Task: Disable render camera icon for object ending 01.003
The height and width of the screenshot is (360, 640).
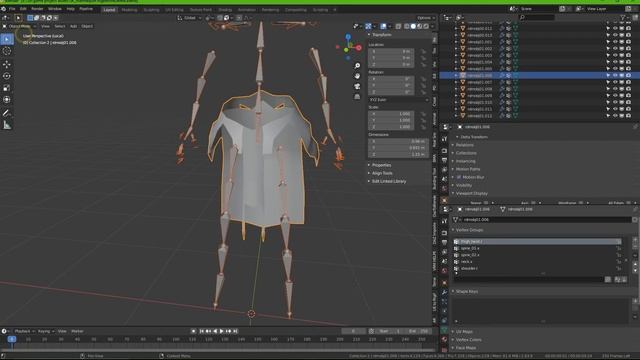Action: coord(628,55)
